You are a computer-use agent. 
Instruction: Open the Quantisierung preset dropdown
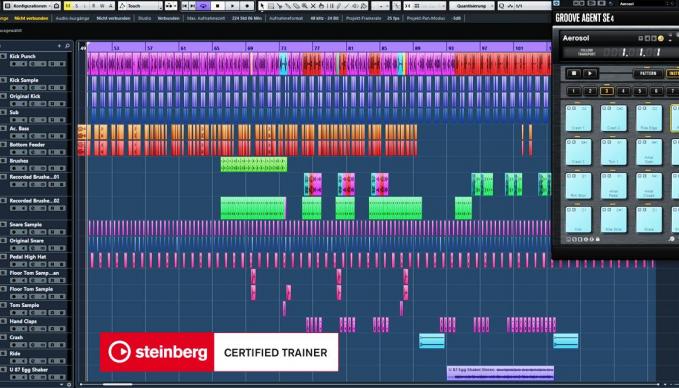pyautogui.click(x=472, y=6)
